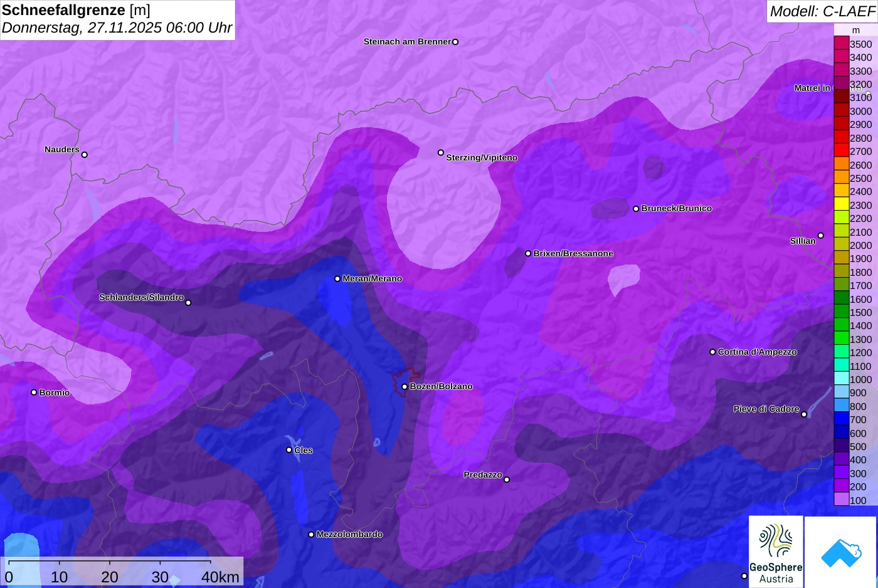Click the Pieve di Cadore marker dot

(804, 414)
